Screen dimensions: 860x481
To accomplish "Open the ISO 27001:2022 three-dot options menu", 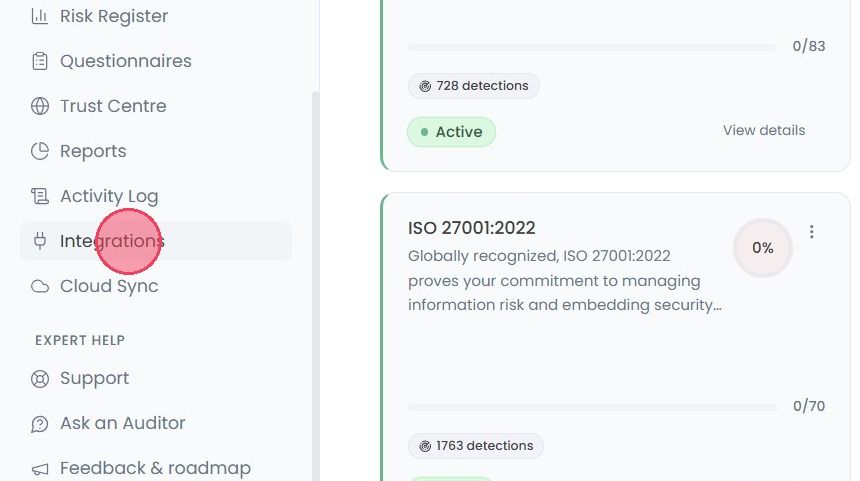I will tap(811, 232).
